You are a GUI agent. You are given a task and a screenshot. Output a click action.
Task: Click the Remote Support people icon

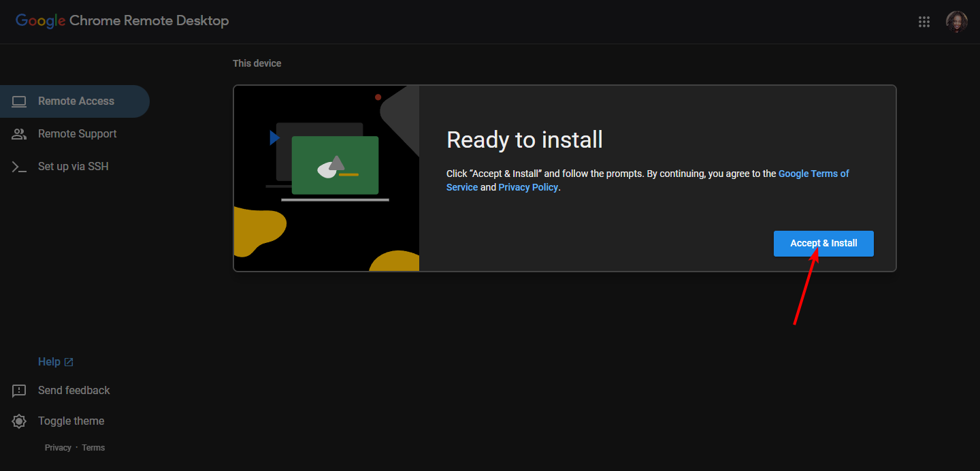pos(19,134)
